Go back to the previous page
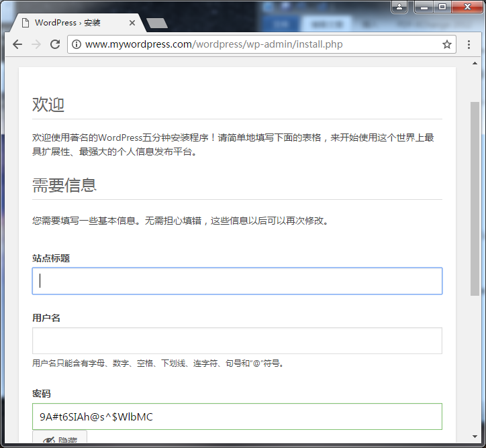Image resolution: width=486 pixels, height=448 pixels. [17, 44]
